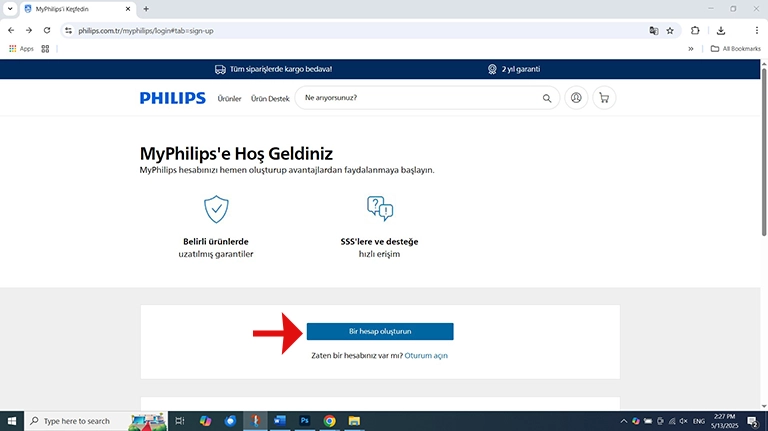Click the SSS'lere ve desteğe text

[x=380, y=241]
